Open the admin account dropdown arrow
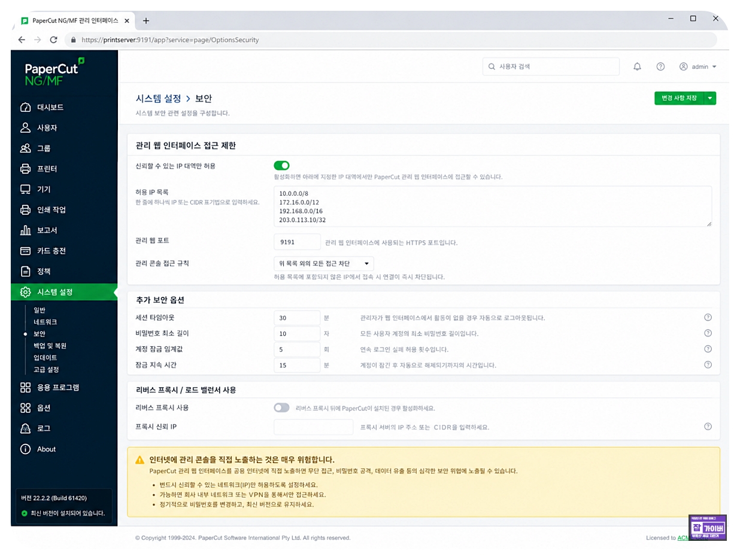This screenshot has width=740, height=560. 714,67
